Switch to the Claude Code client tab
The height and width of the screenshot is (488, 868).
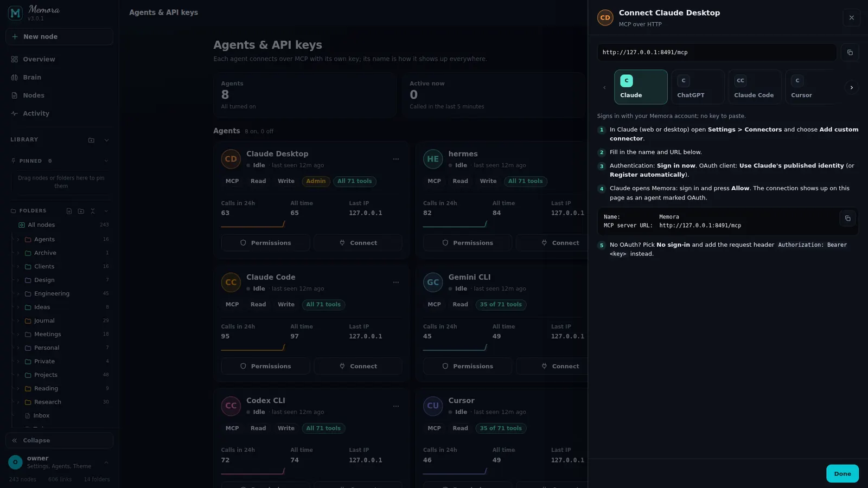click(x=755, y=87)
